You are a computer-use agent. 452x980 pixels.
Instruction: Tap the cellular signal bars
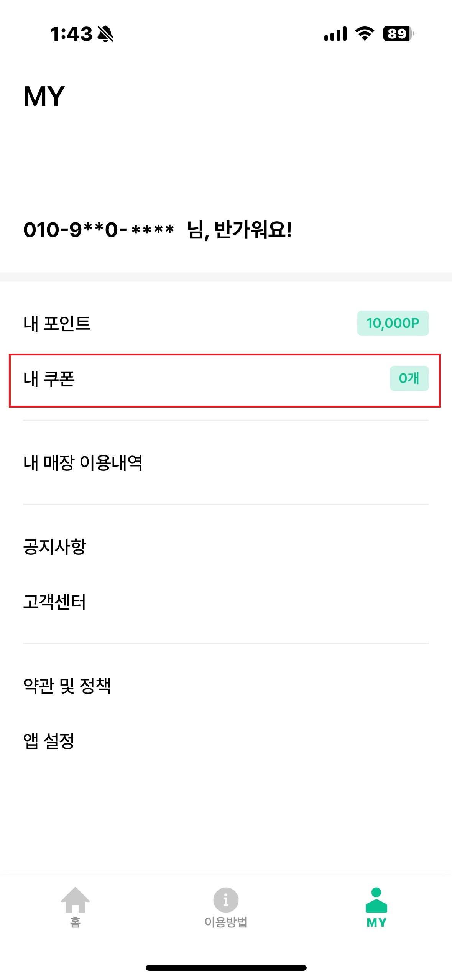[x=335, y=34]
